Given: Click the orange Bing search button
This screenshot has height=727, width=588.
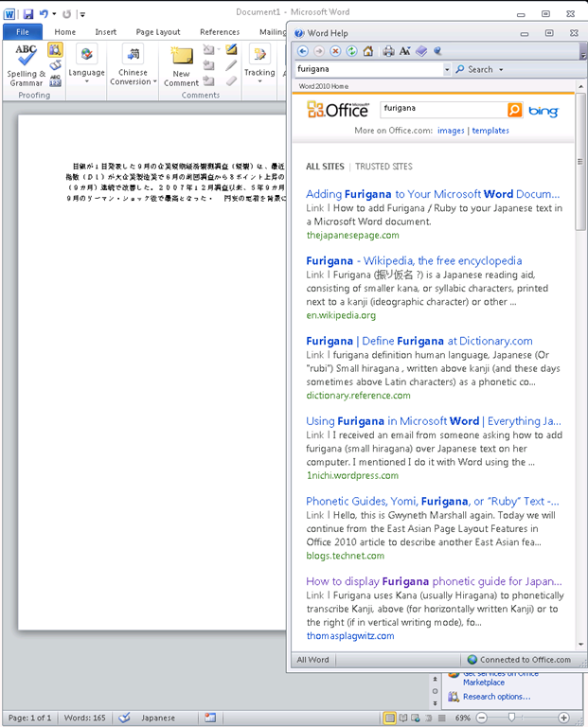Looking at the screenshot, I should pyautogui.click(x=514, y=110).
